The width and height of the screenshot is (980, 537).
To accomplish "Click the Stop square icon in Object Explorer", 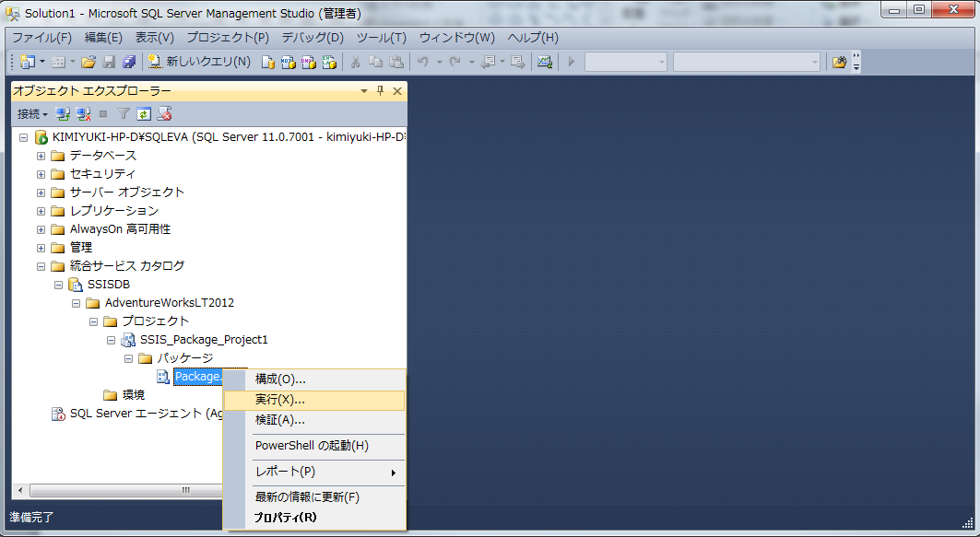I will pos(103,113).
